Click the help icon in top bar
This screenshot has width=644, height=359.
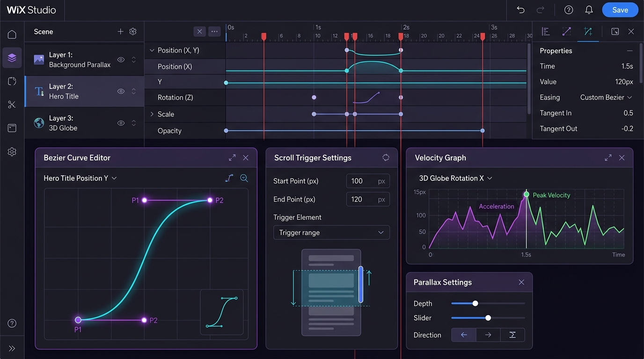pos(569,10)
